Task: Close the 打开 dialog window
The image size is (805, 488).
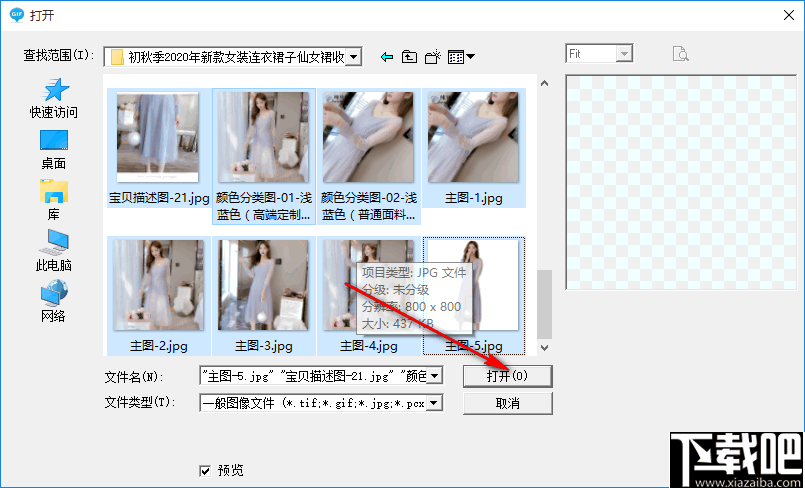Action: click(789, 15)
